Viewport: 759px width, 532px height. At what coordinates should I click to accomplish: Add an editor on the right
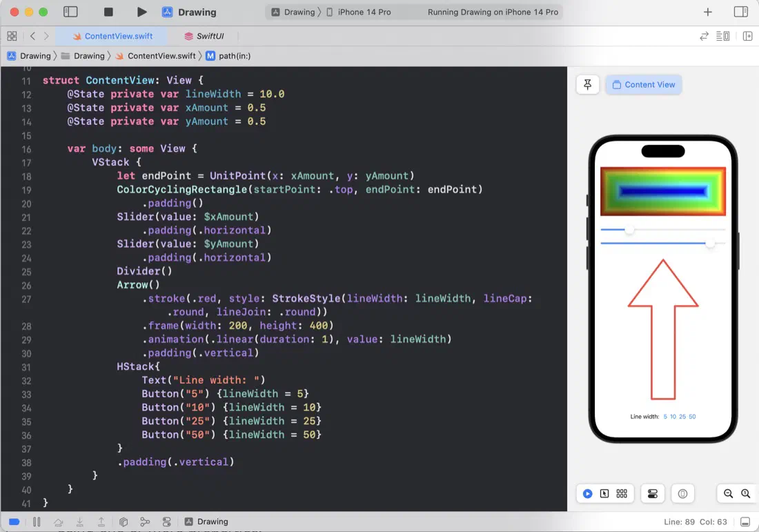747,36
